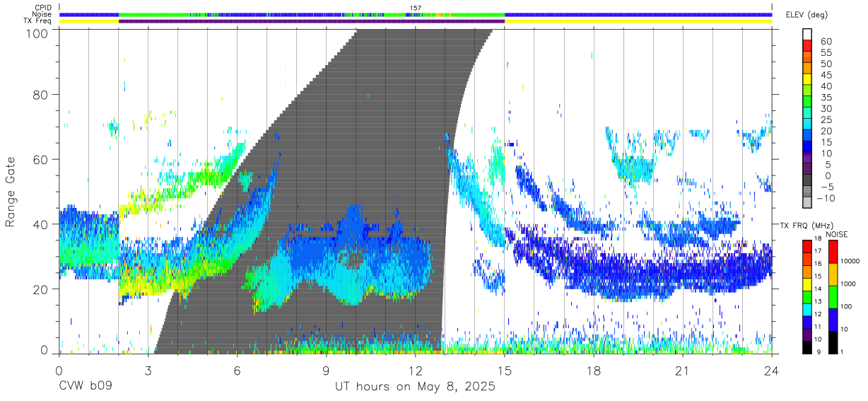Viewport: 868px width, 401px height.
Task: Click the 9 tick on the UT hours axis
Action: coord(326,370)
